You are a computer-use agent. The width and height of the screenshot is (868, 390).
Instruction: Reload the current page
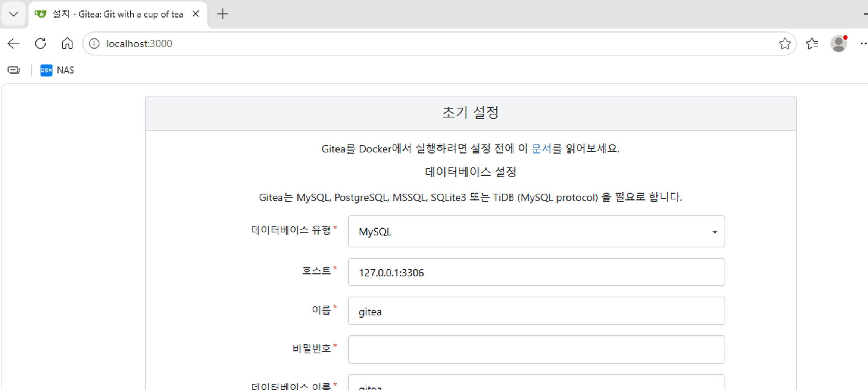pyautogui.click(x=40, y=44)
